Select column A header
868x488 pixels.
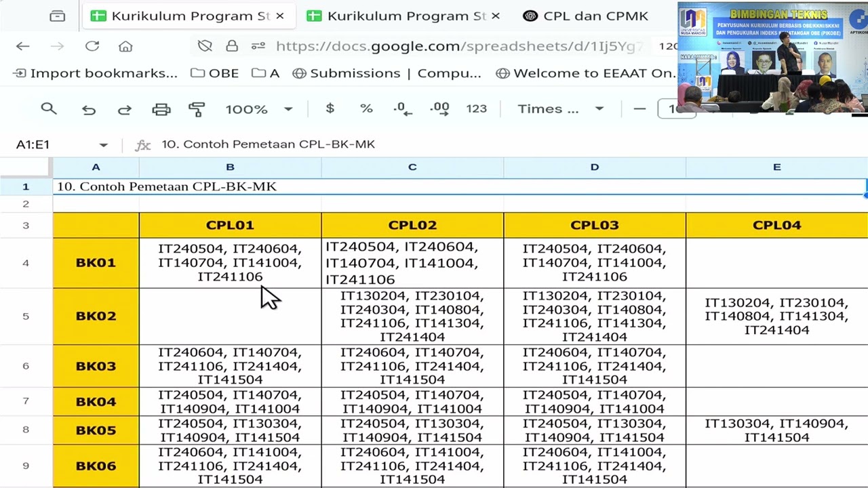[96, 167]
